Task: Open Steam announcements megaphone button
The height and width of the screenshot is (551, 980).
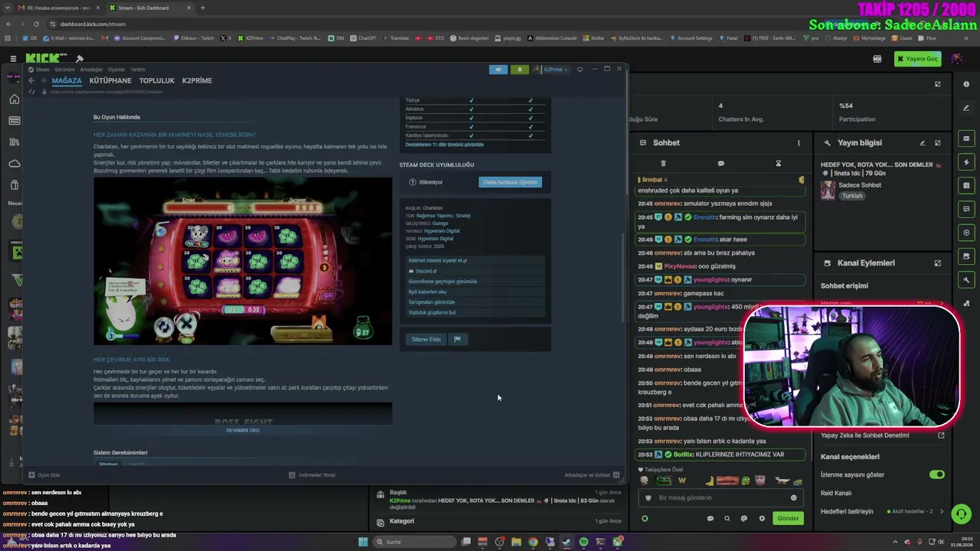Action: pos(498,70)
